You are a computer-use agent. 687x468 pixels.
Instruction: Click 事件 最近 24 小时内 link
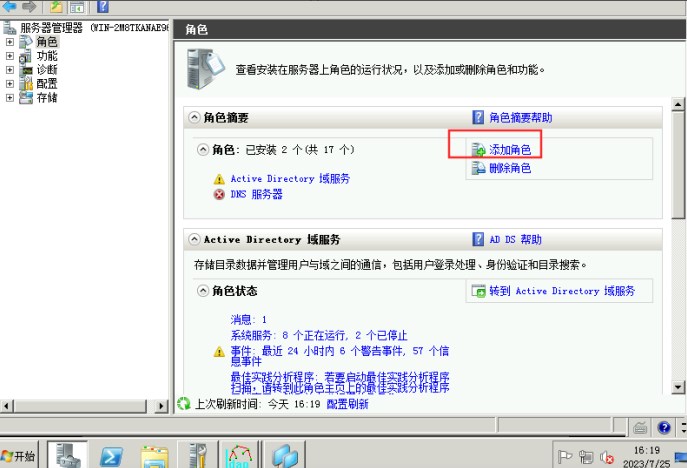pos(340,356)
